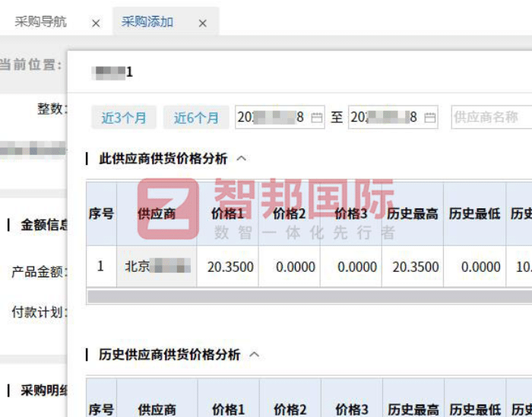Click 供应商 header in the history table

[x=157, y=409]
